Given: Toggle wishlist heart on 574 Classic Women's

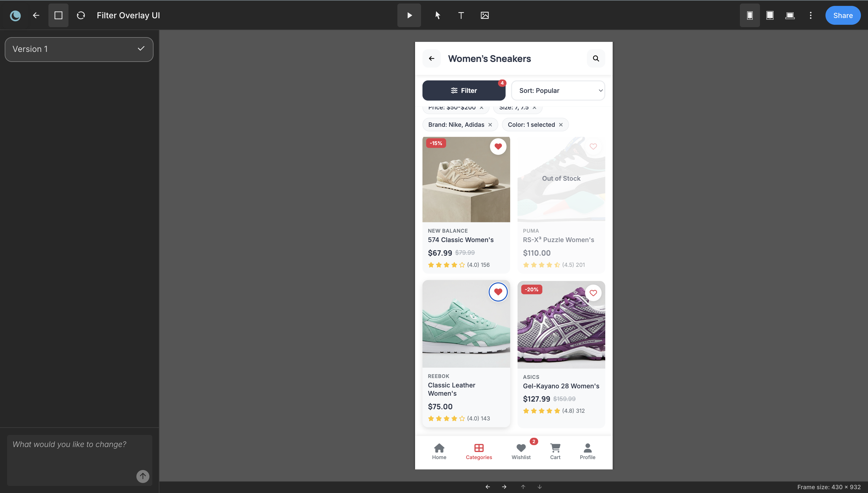Looking at the screenshot, I should tap(498, 146).
